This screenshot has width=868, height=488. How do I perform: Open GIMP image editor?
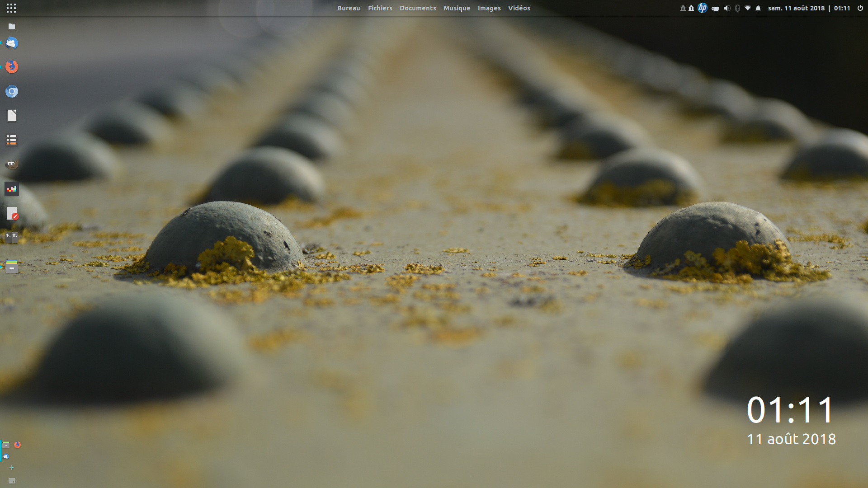coord(11,164)
